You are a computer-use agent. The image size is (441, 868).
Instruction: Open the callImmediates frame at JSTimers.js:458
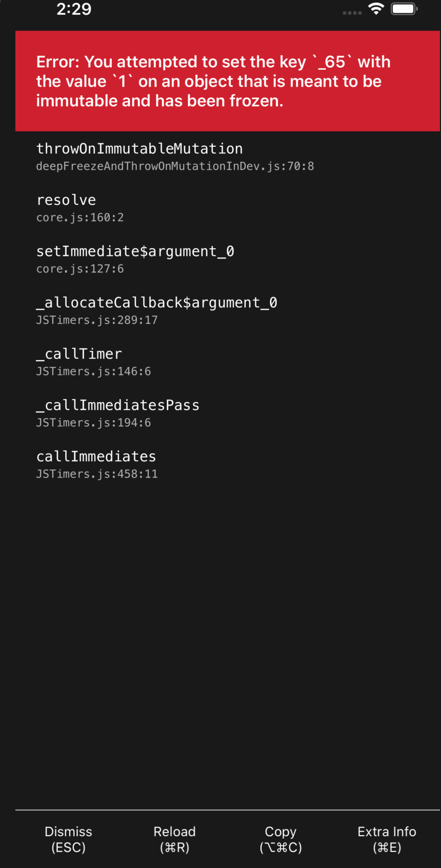point(96,456)
